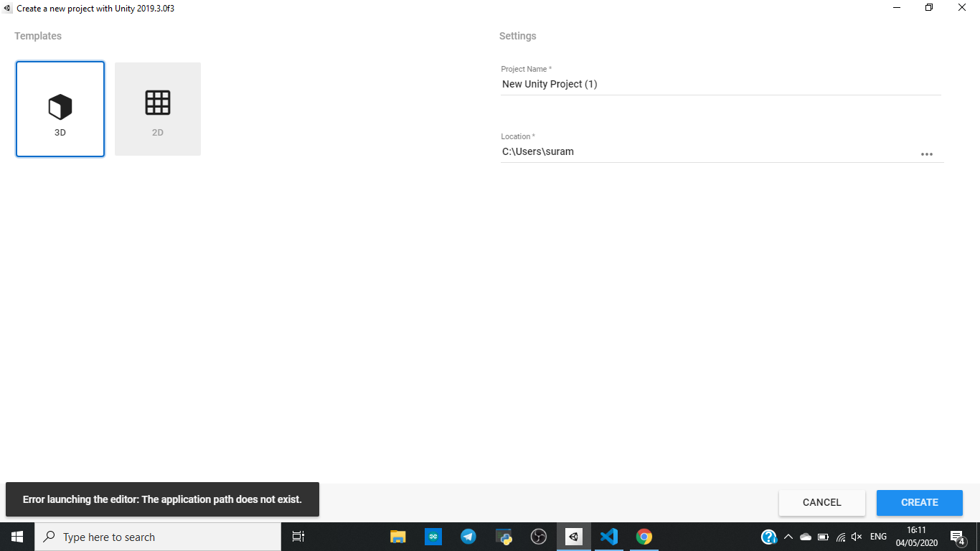
Task: Click the Get Help tray icon
Action: click(769, 537)
